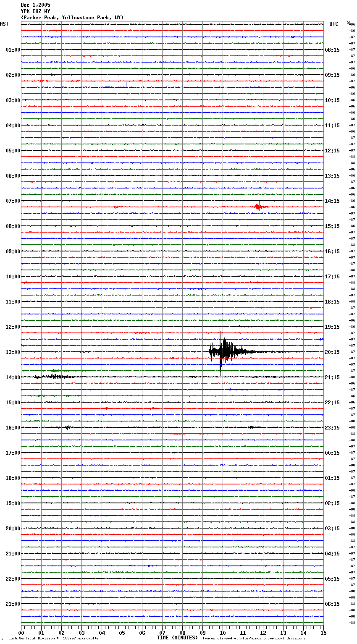Click the noisy black signal starting 14:00 trace
The height and width of the screenshot is (644, 357).
click(x=55, y=377)
